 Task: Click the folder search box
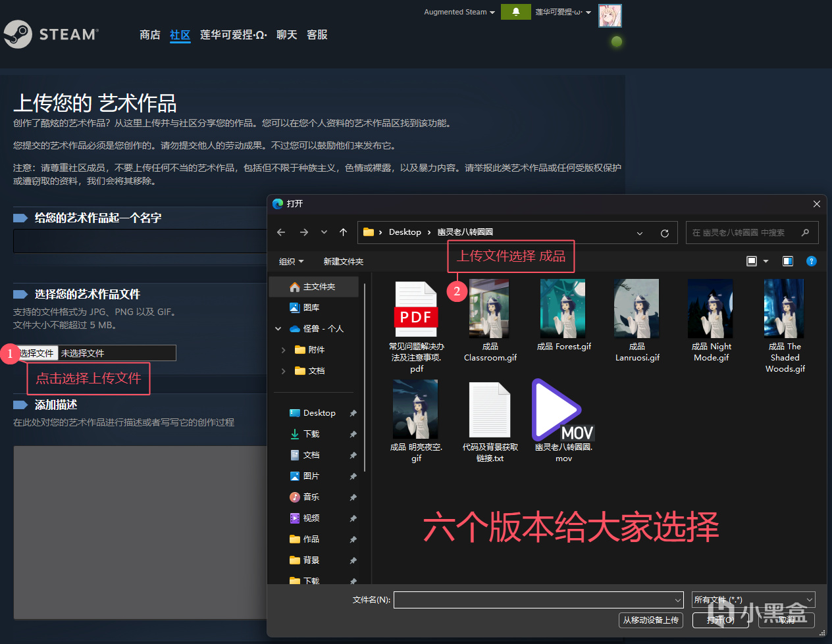click(x=752, y=232)
